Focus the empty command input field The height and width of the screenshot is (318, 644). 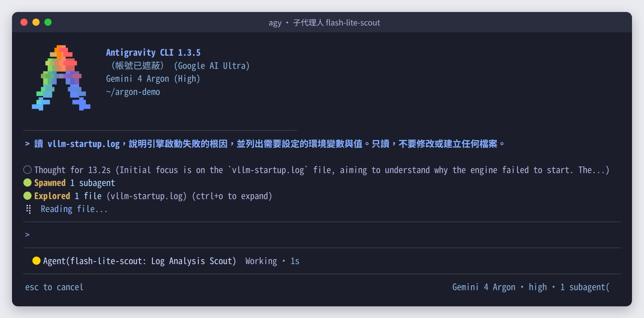click(x=322, y=235)
